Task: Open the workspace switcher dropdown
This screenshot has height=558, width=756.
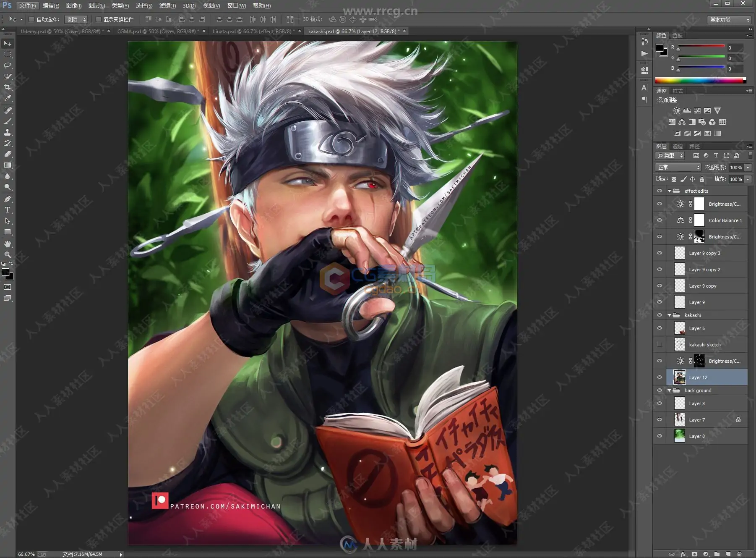Action: (729, 20)
